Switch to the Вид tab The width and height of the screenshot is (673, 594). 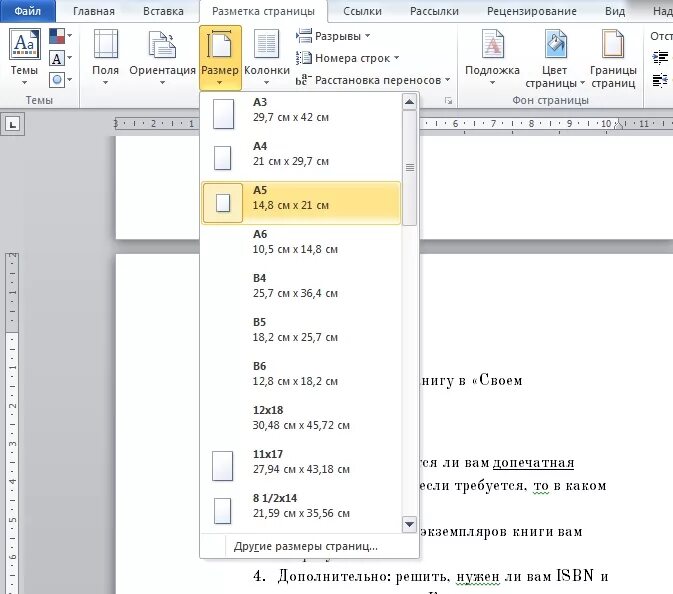tap(615, 11)
